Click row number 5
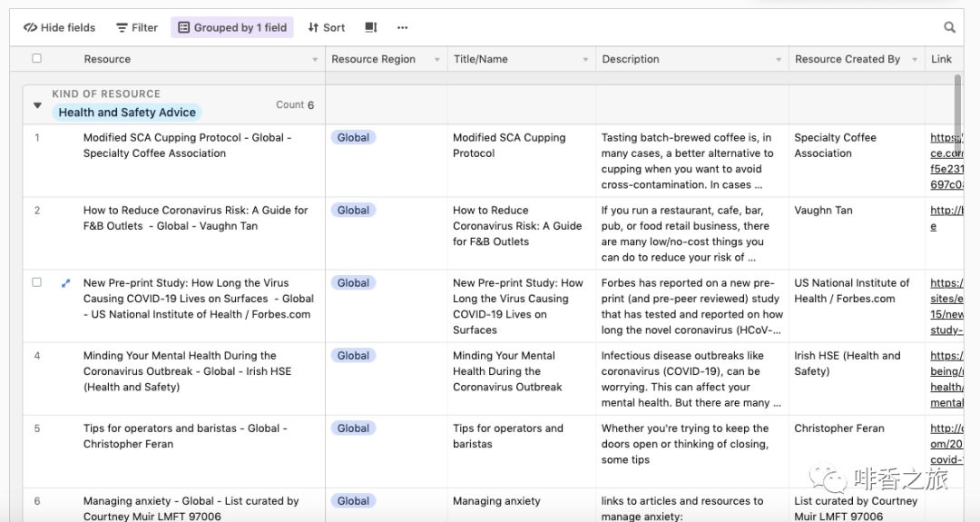 pos(37,428)
